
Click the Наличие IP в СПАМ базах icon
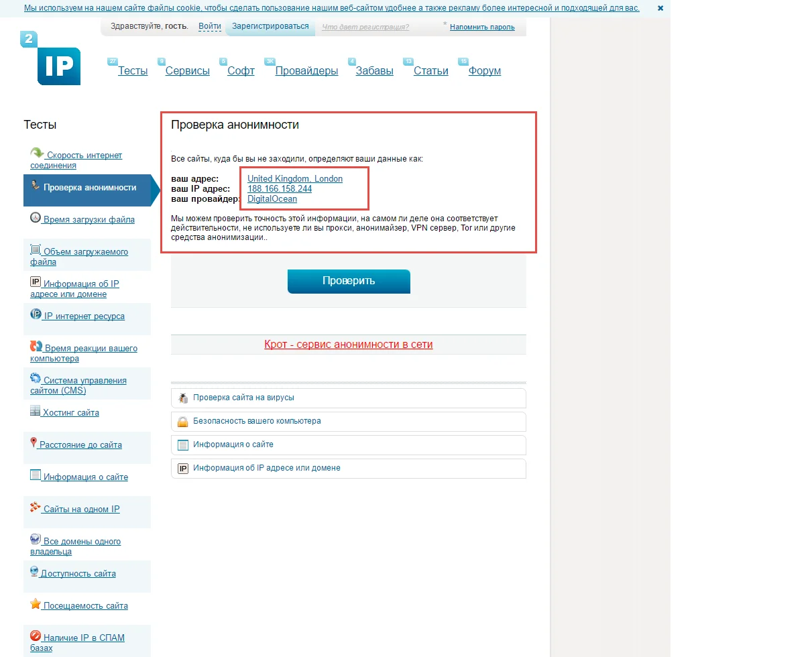pyautogui.click(x=36, y=636)
